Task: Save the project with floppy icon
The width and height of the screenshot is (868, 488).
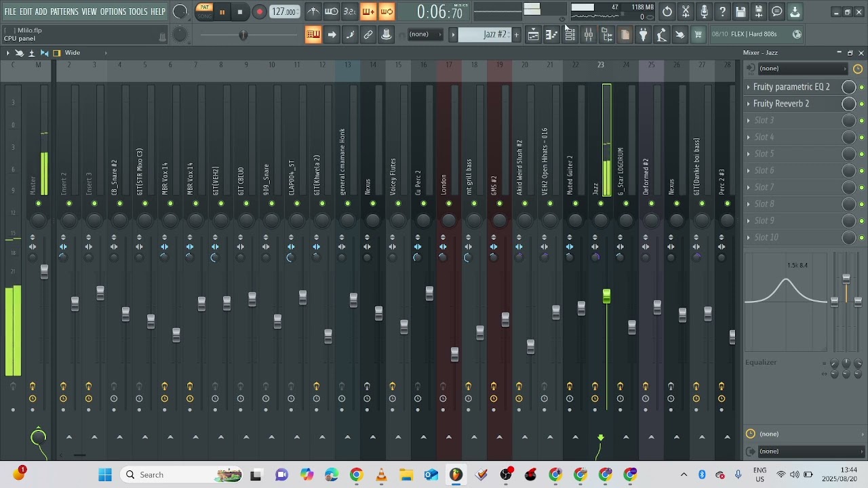Action: 741,12
